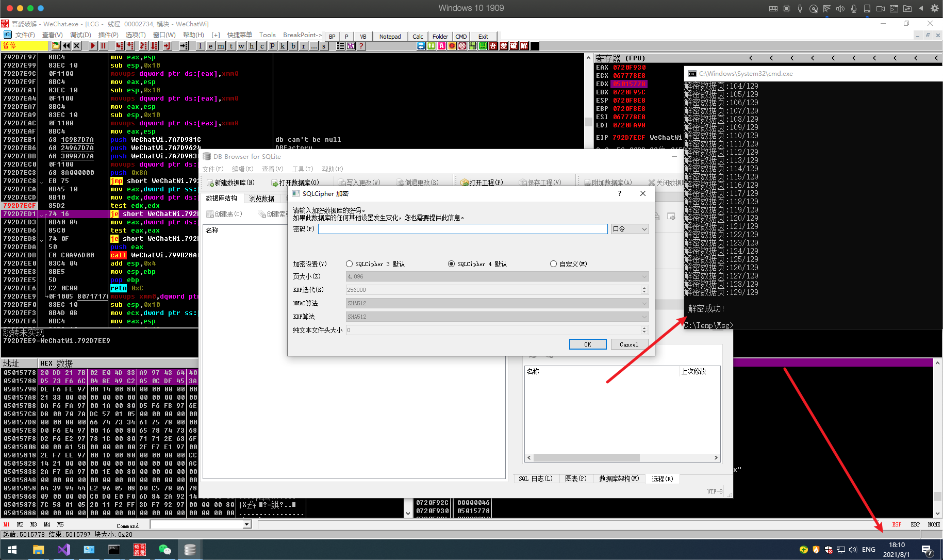Select SQLCipher 3 default radio option

pyautogui.click(x=375, y=264)
